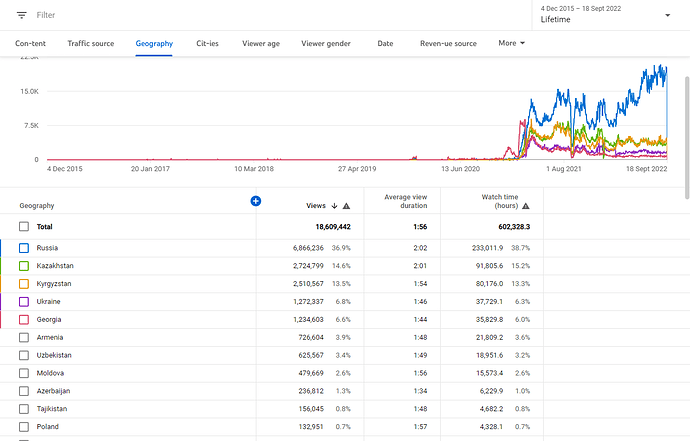The width and height of the screenshot is (690, 441).
Task: Uncheck the Kazakhstan checkbox
Action: [x=24, y=266]
